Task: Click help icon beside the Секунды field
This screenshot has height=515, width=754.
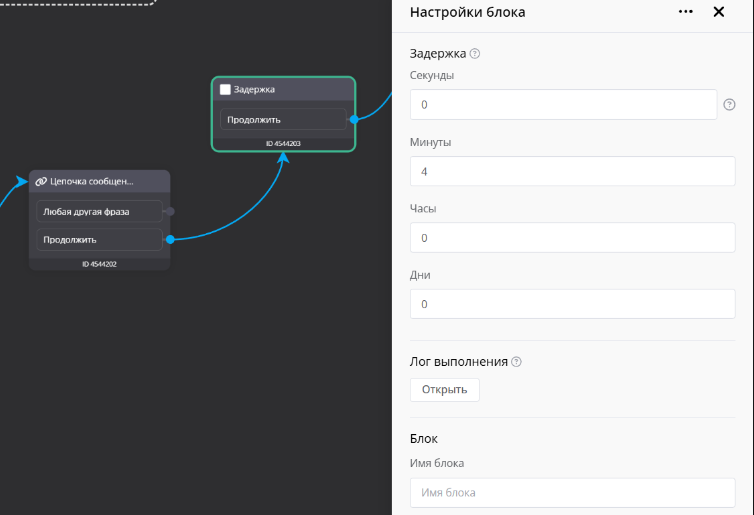Action: 729,104
